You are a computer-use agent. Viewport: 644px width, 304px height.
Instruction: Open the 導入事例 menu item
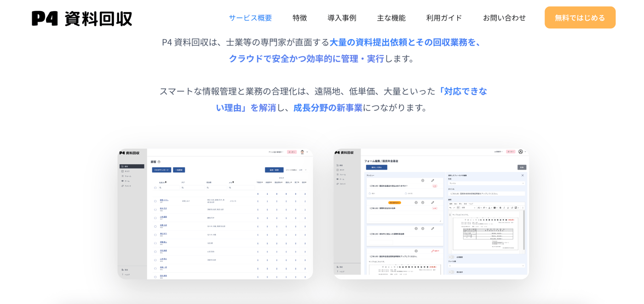click(x=342, y=17)
